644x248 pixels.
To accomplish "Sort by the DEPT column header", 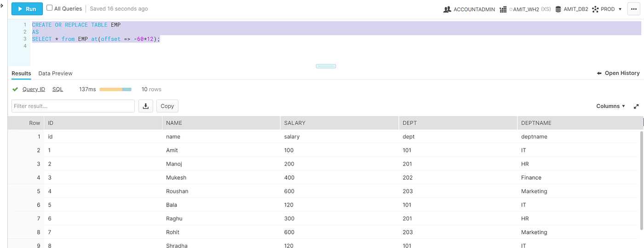I will tap(458, 123).
